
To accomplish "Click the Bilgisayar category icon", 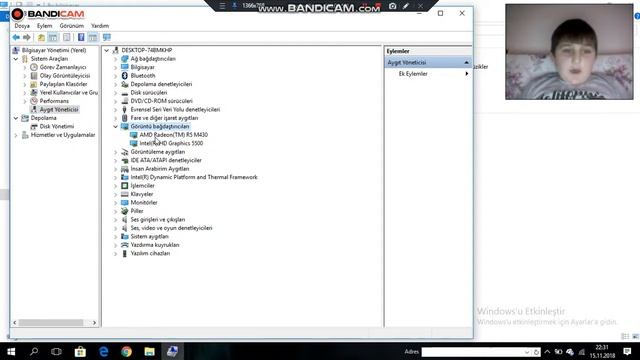I will tap(124, 67).
